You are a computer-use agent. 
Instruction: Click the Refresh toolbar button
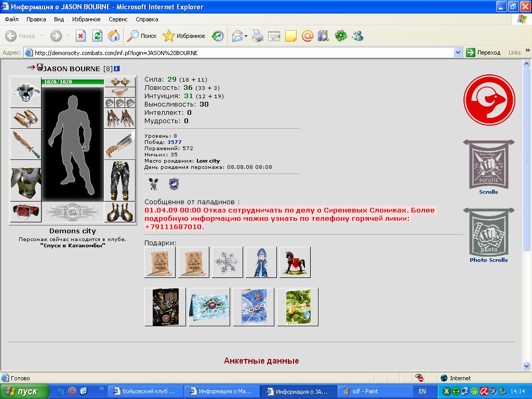tap(97, 36)
